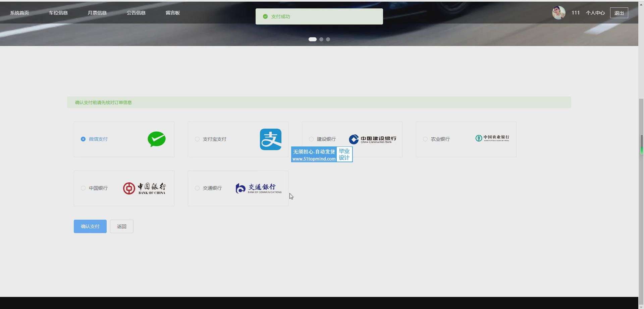Click the 中国银行 label text
644x309 pixels.
coord(98,188)
